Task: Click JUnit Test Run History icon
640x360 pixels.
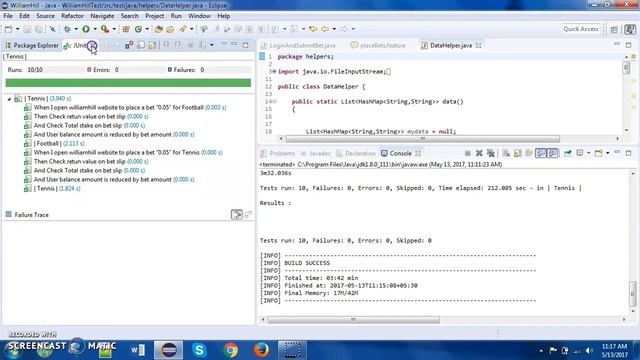Action: [x=202, y=45]
